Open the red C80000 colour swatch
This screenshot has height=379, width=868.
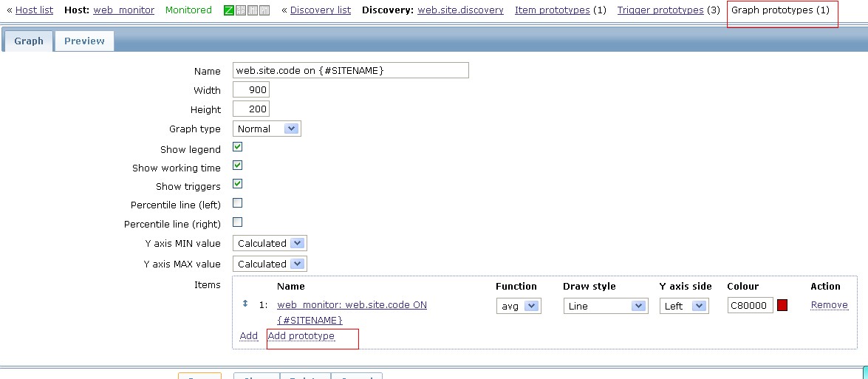point(782,305)
